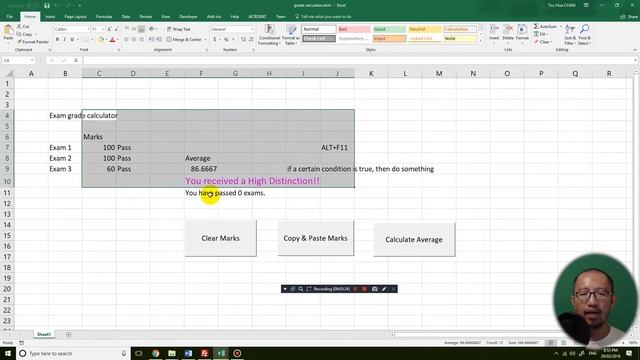Click the Insert Function fx icon
This screenshot has height=360, width=640.
(76, 60)
